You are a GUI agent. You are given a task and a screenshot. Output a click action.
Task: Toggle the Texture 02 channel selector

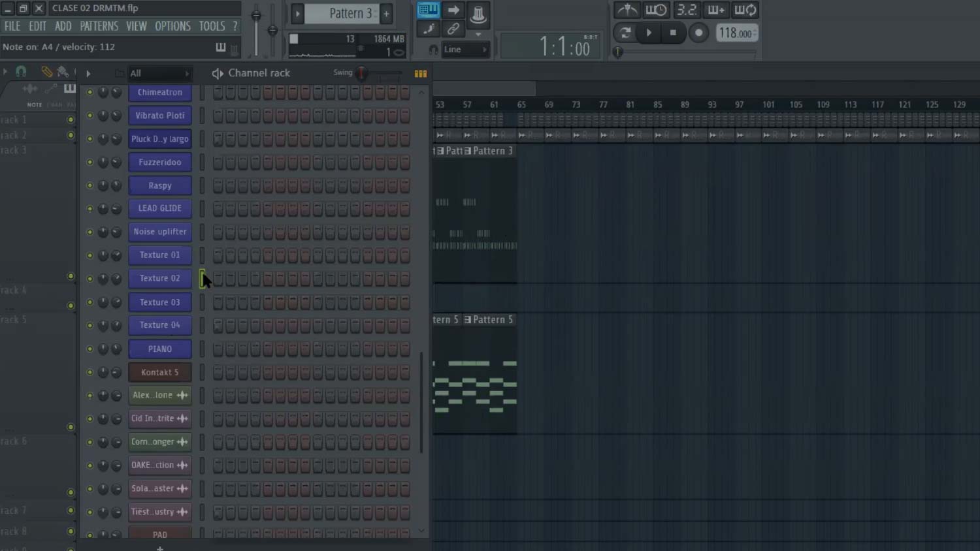pos(202,279)
